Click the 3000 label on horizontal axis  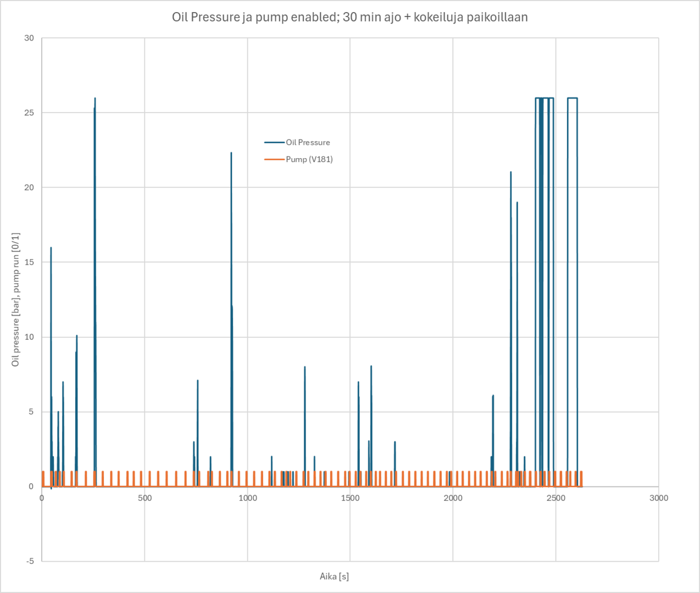(x=658, y=498)
